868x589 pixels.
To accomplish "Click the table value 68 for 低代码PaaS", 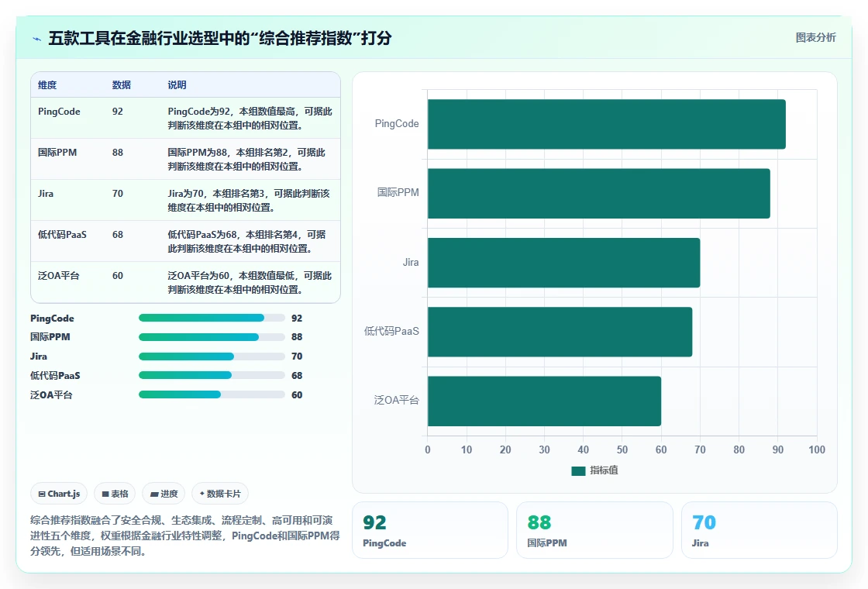I will pos(117,235).
